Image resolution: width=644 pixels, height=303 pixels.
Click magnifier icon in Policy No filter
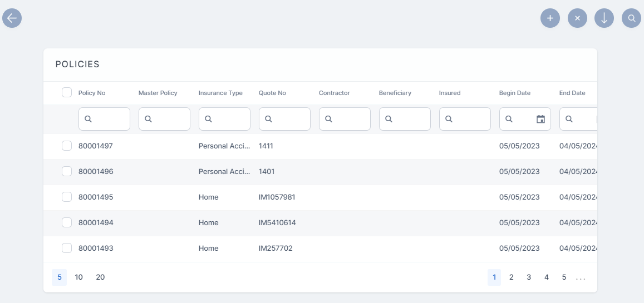(x=88, y=119)
